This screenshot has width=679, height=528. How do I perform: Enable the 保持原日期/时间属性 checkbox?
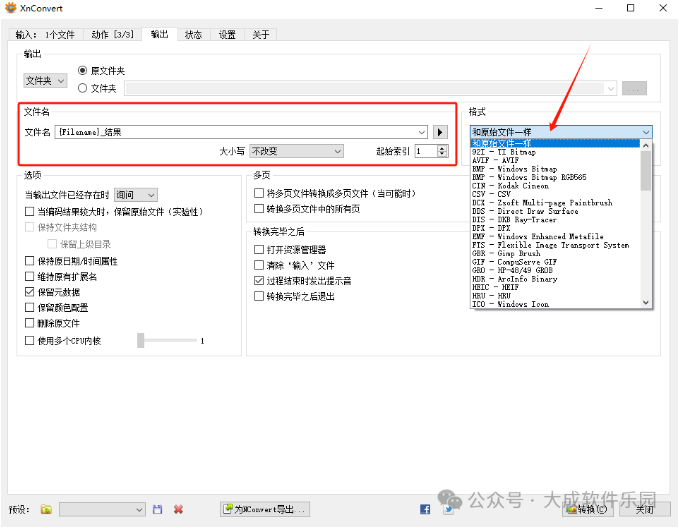point(30,261)
